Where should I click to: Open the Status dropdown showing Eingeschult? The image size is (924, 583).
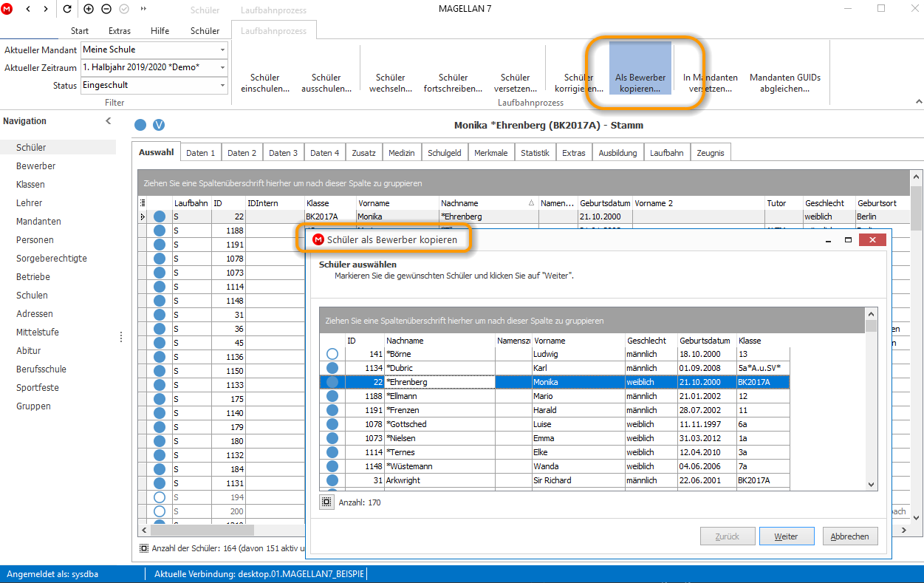[222, 85]
